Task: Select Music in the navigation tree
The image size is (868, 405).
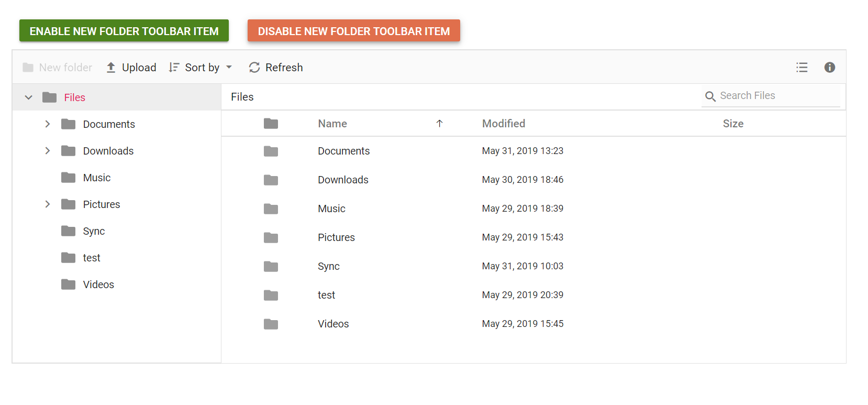Action: point(97,178)
